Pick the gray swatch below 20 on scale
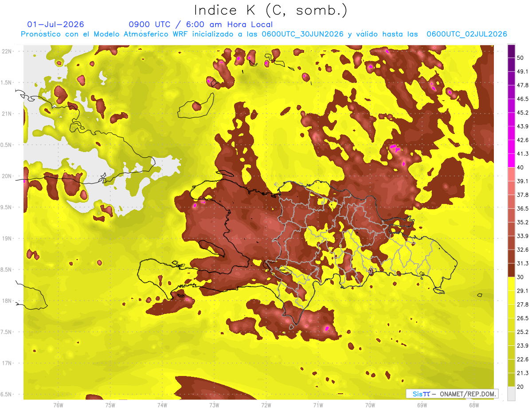The image size is (532, 411). pos(511,394)
